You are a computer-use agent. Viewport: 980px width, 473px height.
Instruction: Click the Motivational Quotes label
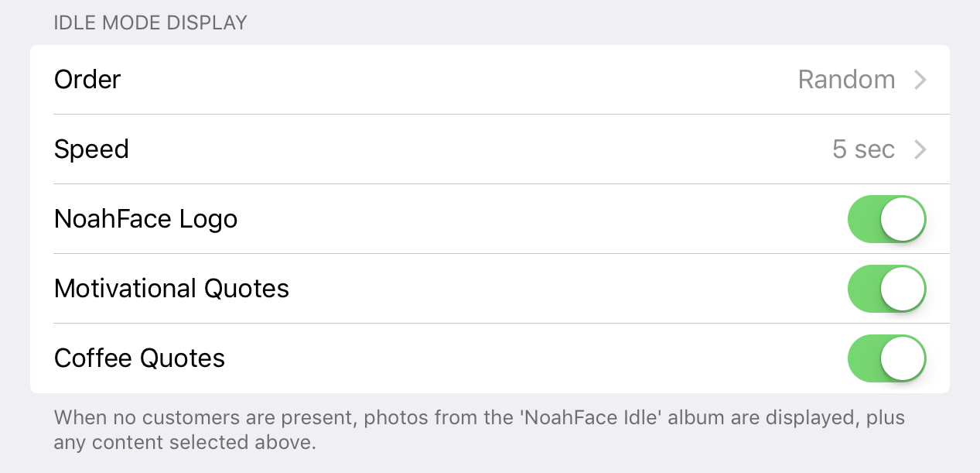(x=171, y=289)
